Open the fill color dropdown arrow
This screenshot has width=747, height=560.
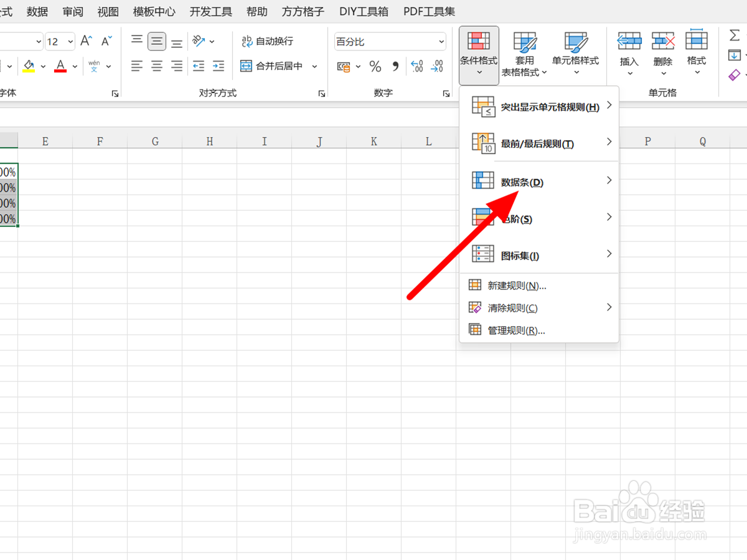point(43,66)
